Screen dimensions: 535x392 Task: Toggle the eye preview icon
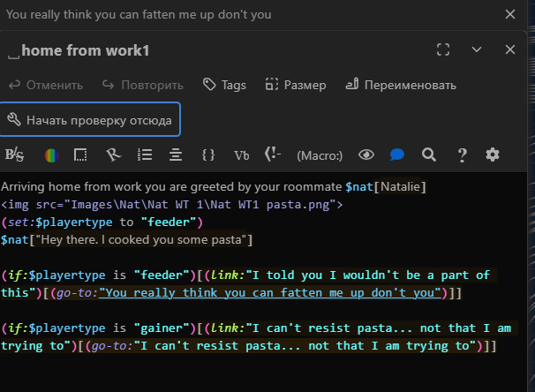[366, 155]
